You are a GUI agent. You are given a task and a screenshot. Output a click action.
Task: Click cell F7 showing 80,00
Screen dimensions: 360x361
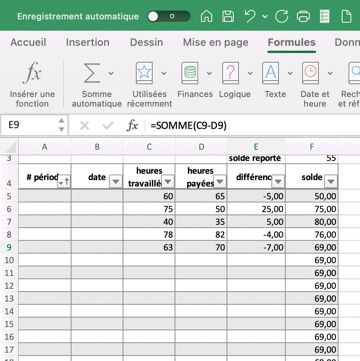[312, 222]
